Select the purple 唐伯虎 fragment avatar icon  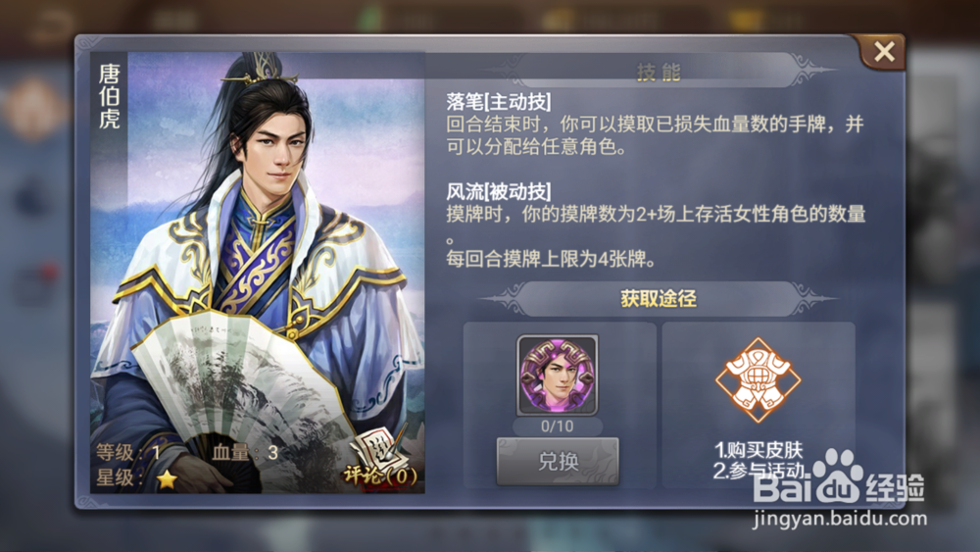point(557,376)
